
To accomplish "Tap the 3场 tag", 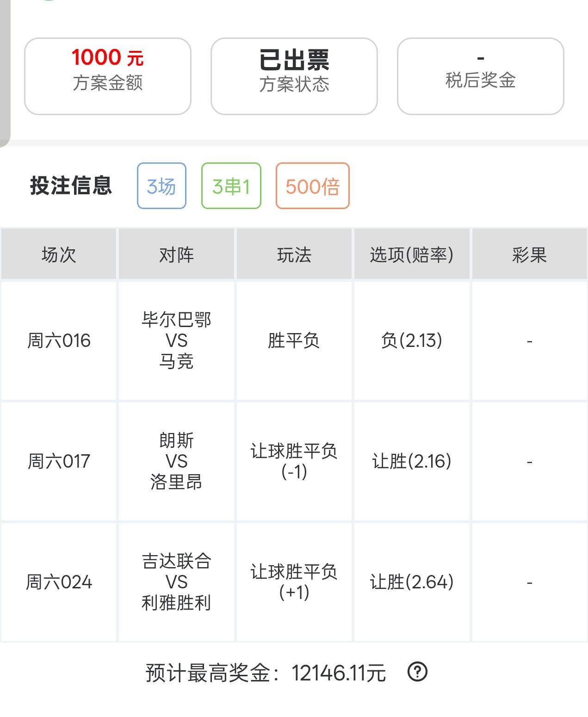I will pos(161,186).
